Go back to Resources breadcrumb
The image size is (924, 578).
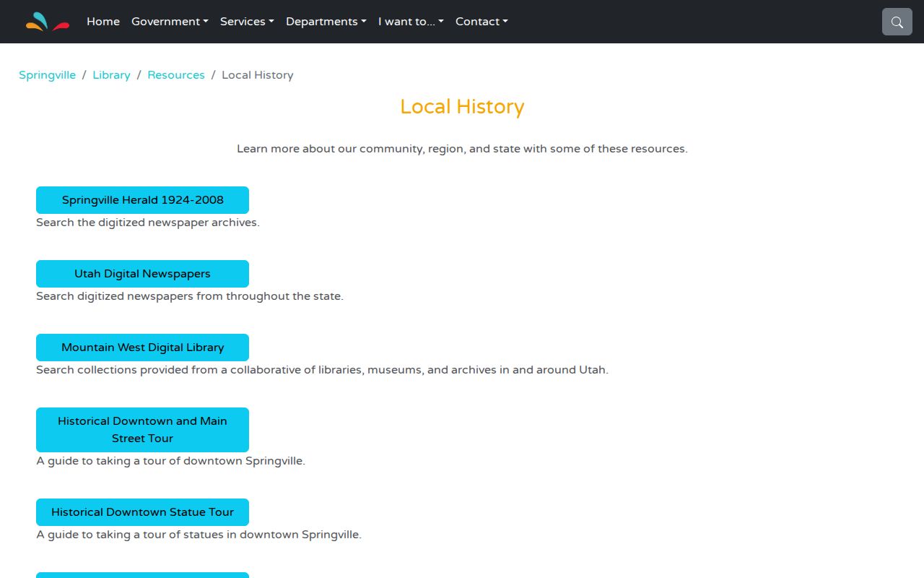[x=176, y=75]
